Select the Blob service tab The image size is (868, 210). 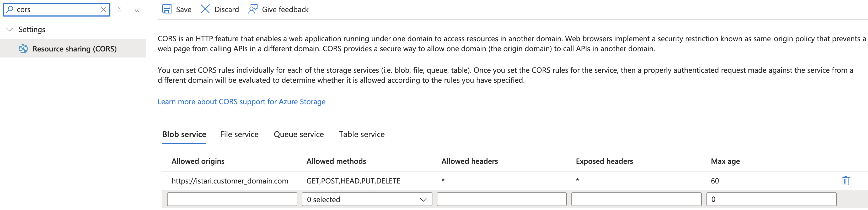[x=184, y=134]
